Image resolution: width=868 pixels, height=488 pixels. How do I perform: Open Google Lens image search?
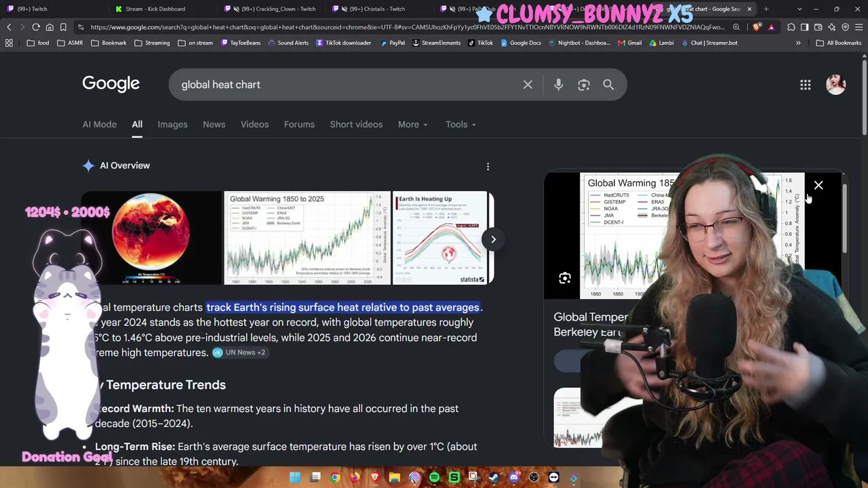point(584,85)
